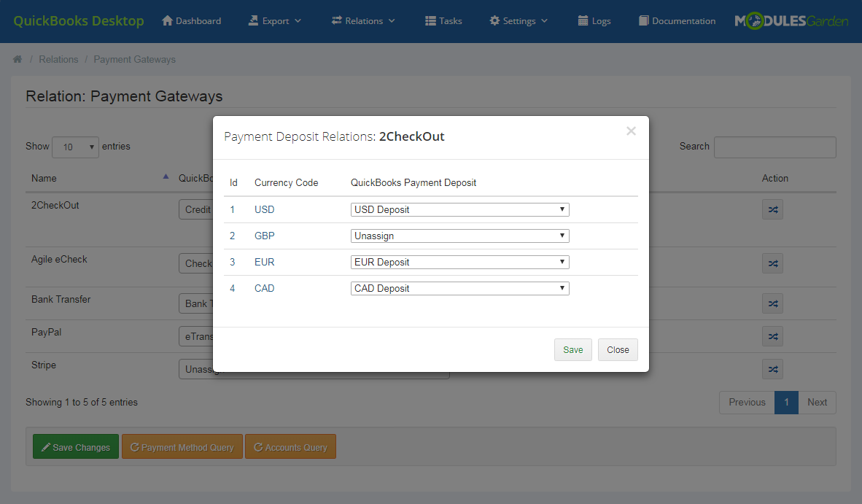Expand the Relations menu
The image size is (862, 504).
pos(362,21)
